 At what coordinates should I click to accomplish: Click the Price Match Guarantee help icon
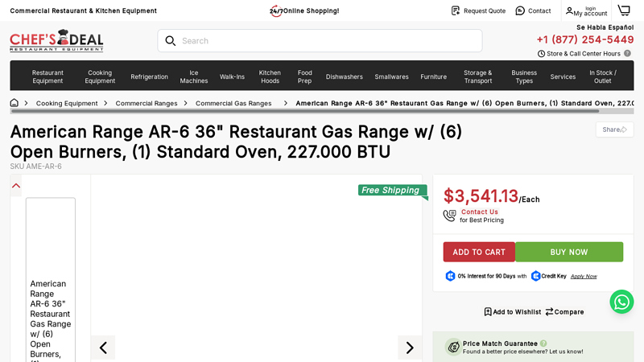(x=543, y=343)
